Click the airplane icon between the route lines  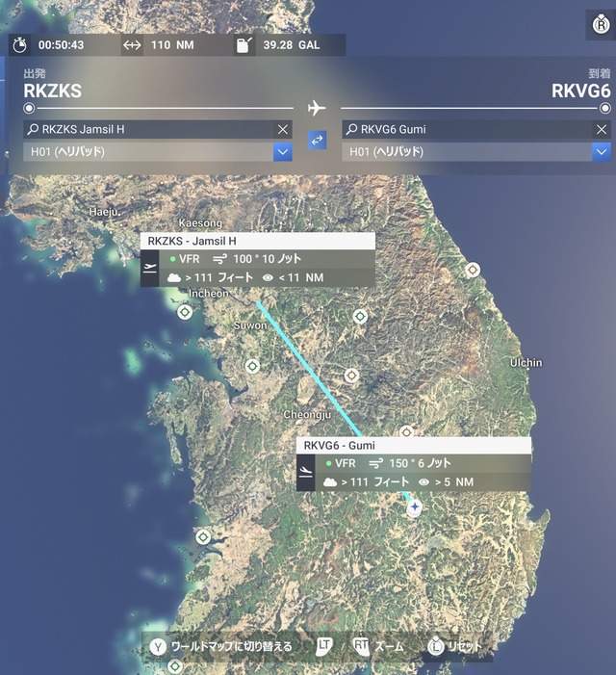pos(317,108)
